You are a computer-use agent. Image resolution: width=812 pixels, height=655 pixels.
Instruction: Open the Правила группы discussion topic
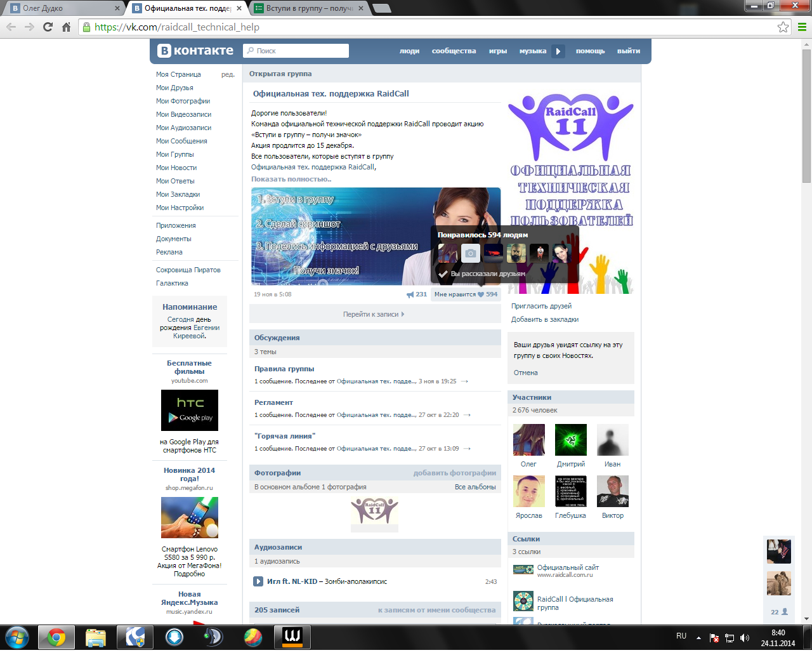click(284, 369)
